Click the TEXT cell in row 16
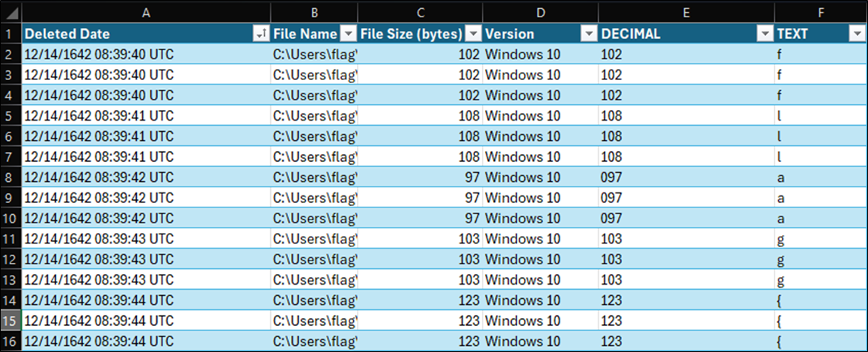The height and width of the screenshot is (352, 868). pyautogui.click(x=821, y=342)
